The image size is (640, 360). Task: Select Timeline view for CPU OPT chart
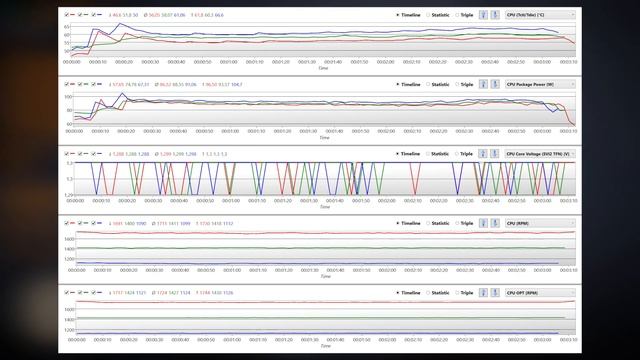point(408,293)
